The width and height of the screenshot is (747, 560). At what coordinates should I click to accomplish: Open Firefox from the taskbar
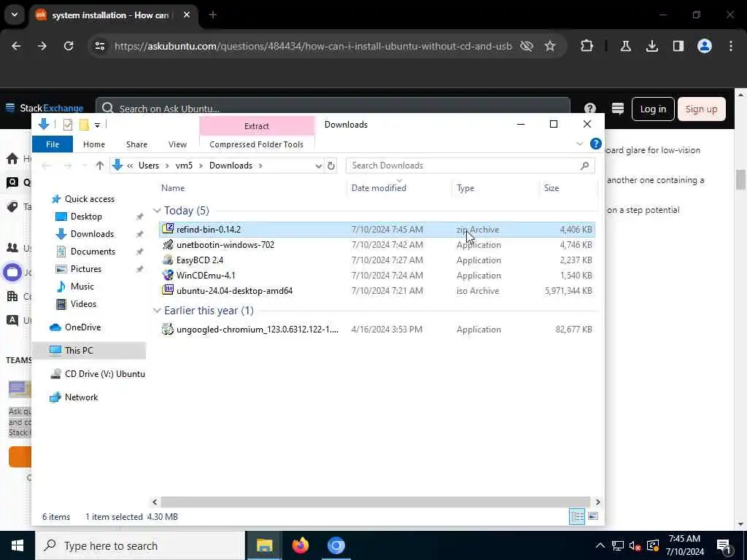pos(300,545)
